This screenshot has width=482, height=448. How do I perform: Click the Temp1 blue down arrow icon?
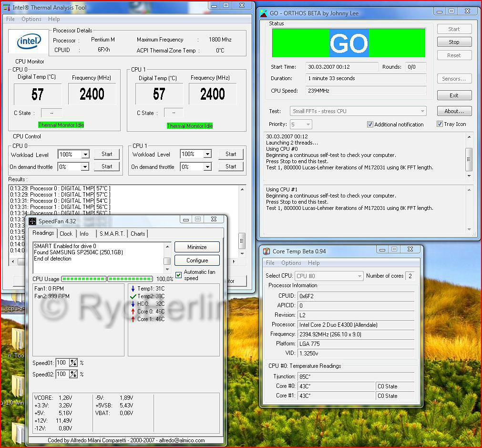click(133, 289)
